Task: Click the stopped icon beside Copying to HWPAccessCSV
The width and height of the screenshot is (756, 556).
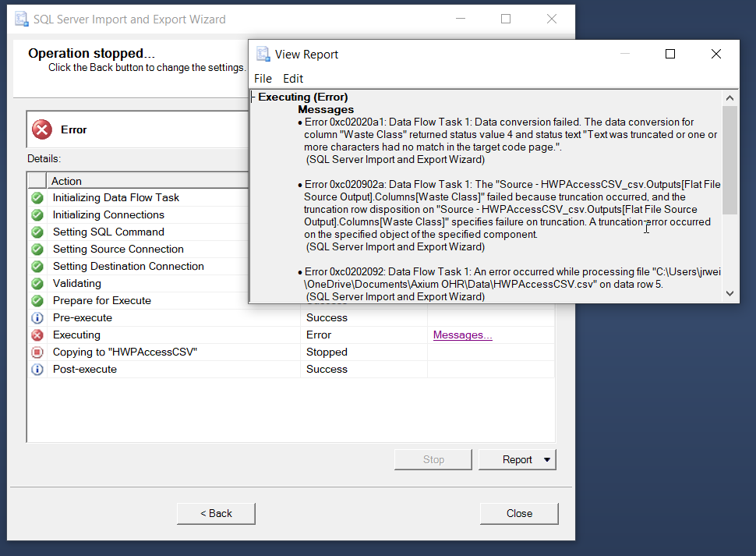Action: coord(37,352)
